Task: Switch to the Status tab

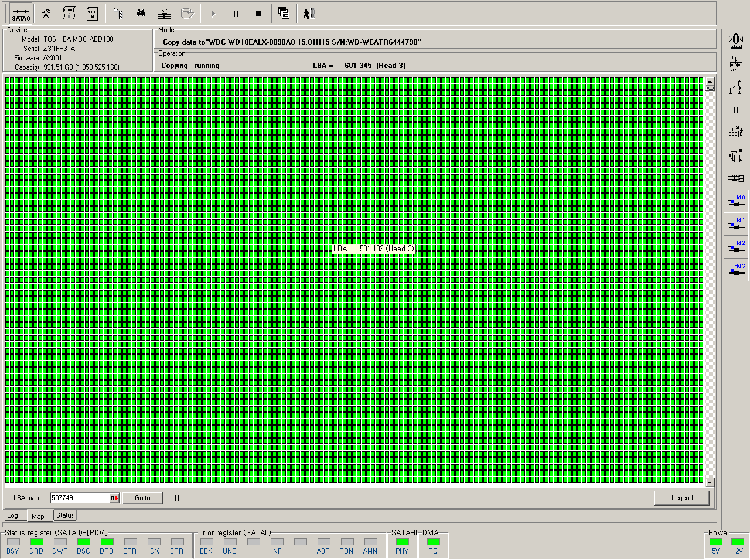Action: point(65,515)
